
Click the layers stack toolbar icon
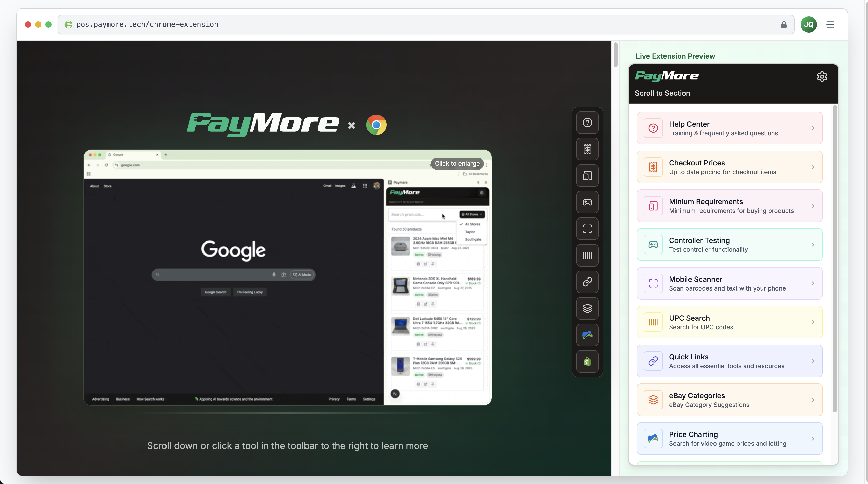point(587,308)
